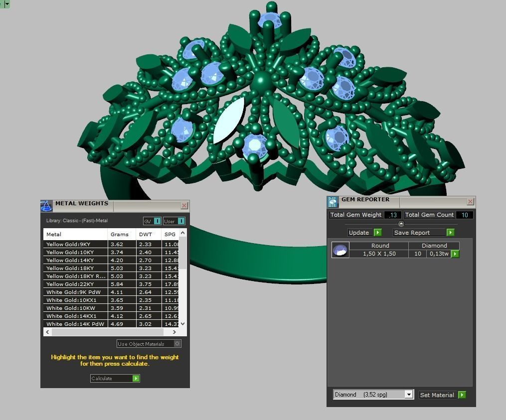Select the Yellow Gold:22KY row
This screenshot has height=420, width=506.
(111, 284)
